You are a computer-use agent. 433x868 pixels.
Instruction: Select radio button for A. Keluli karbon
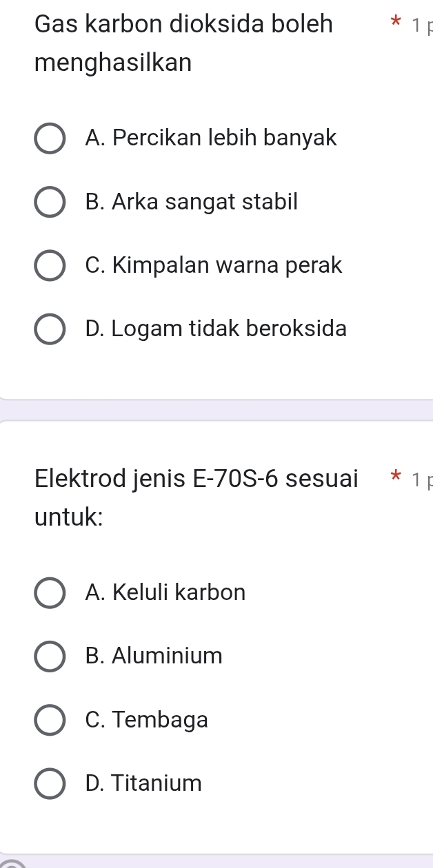pos(50,593)
